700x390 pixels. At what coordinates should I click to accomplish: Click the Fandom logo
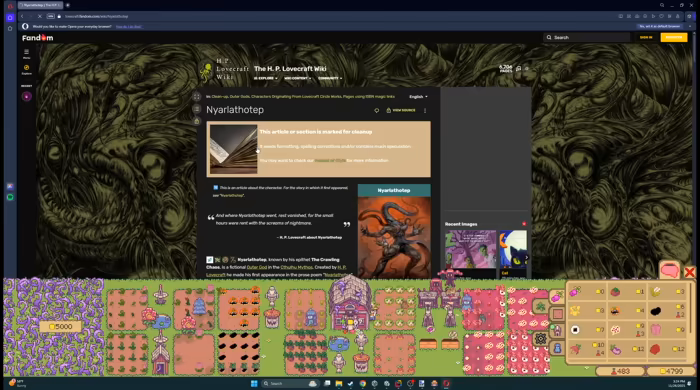pos(38,38)
